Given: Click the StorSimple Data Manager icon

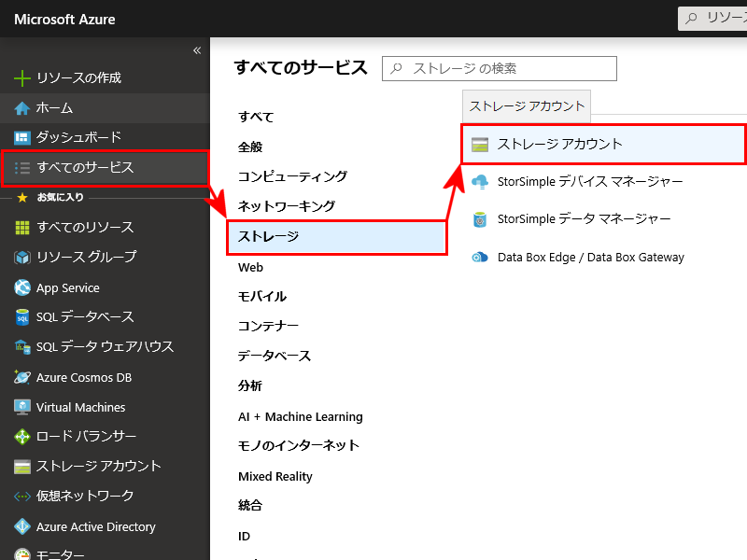Looking at the screenshot, I should click(x=480, y=219).
